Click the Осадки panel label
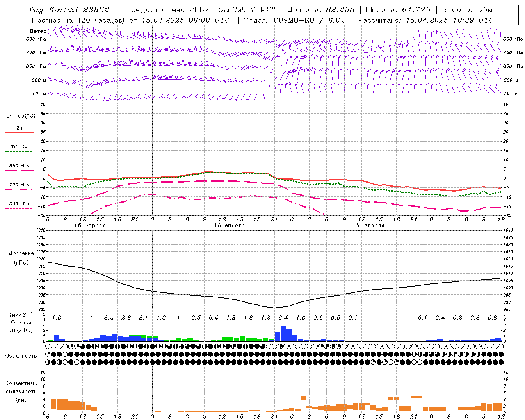 (21, 322)
